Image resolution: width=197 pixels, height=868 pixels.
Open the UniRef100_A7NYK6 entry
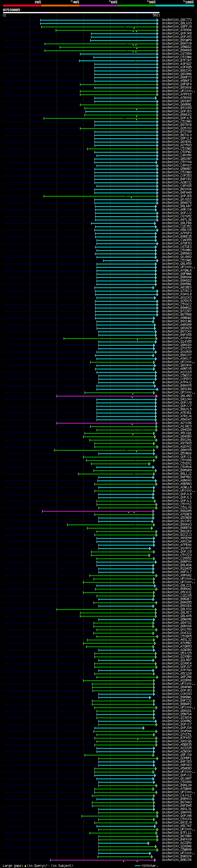176,98
